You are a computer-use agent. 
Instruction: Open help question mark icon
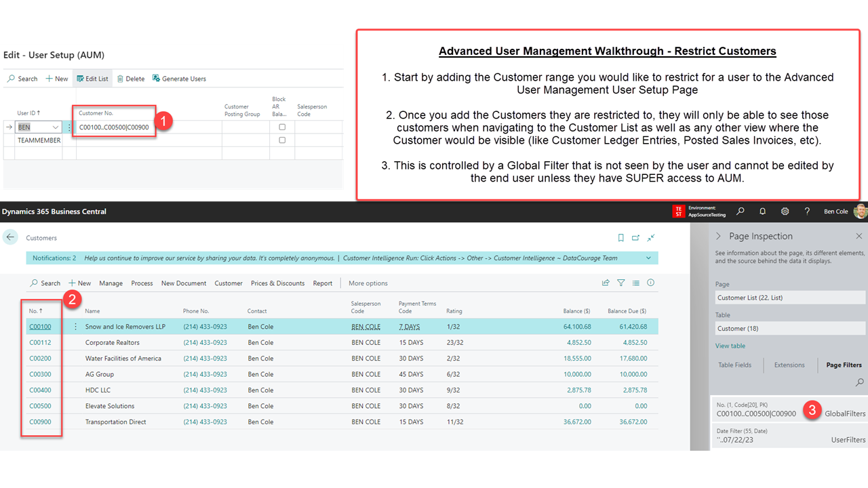click(807, 211)
